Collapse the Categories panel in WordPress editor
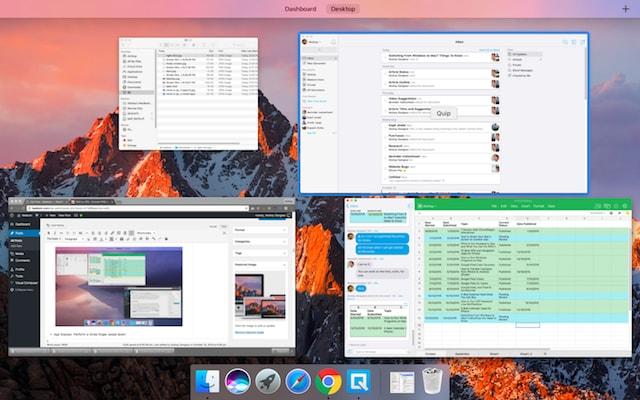The width and height of the screenshot is (640, 400). click(284, 242)
